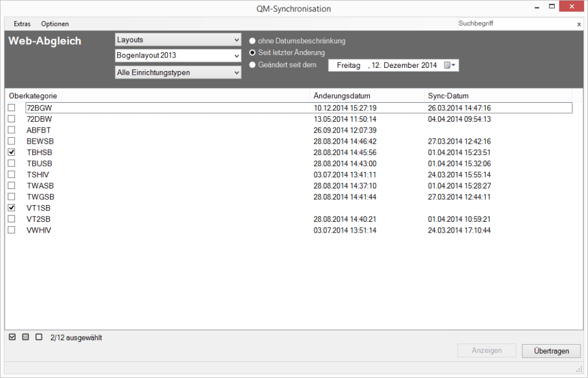588x378 pixels.
Task: Clear search with the x icon
Action: pos(579,24)
